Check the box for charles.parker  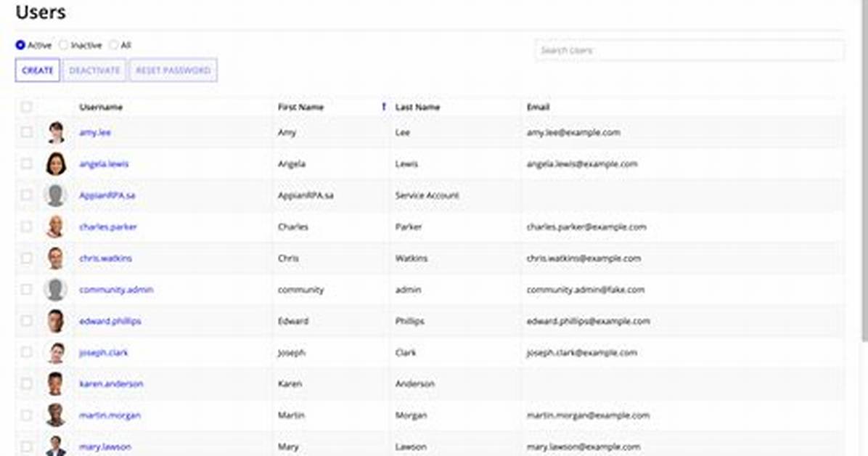pyautogui.click(x=26, y=227)
